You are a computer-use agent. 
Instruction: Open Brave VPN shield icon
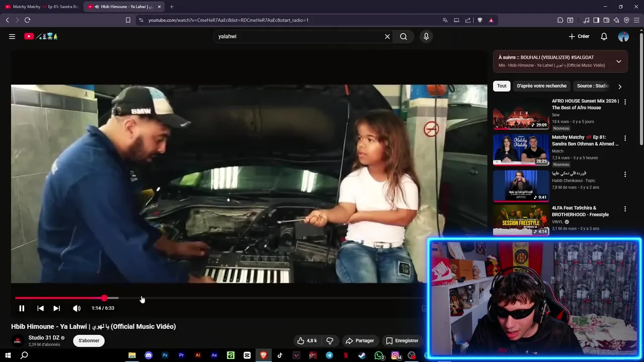(x=626, y=20)
